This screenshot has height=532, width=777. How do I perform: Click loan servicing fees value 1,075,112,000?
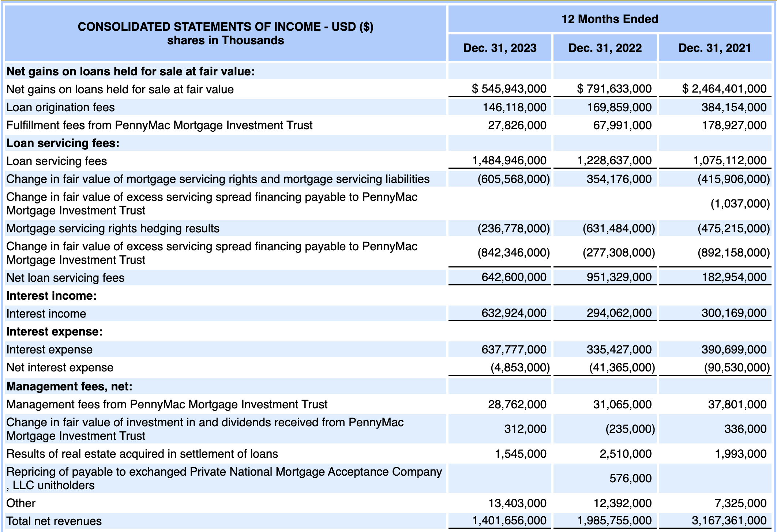click(730, 160)
